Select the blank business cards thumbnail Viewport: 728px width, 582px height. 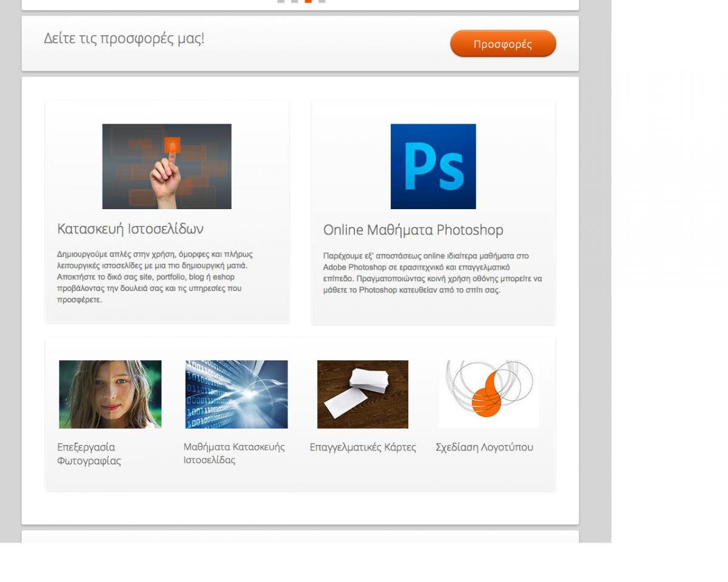pyautogui.click(x=363, y=394)
